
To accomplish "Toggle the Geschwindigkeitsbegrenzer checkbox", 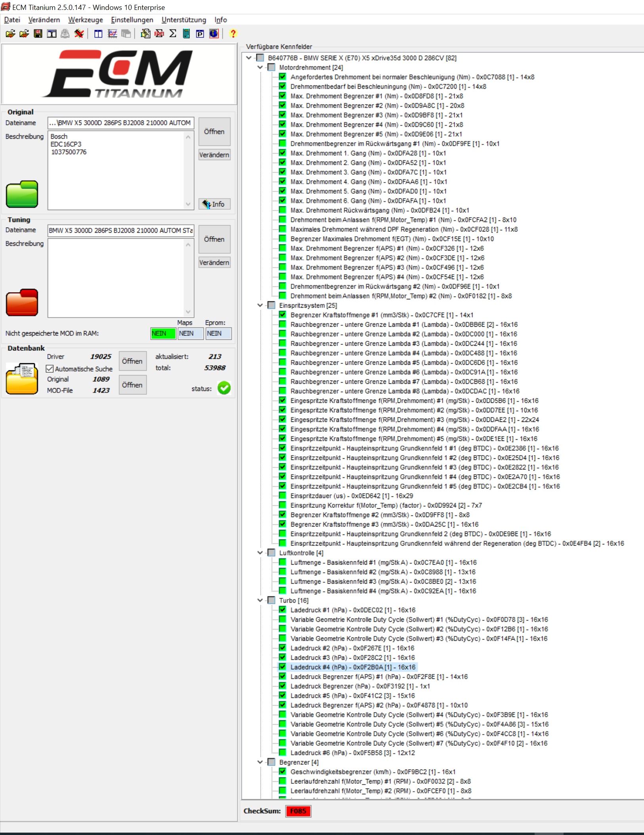I will point(283,772).
